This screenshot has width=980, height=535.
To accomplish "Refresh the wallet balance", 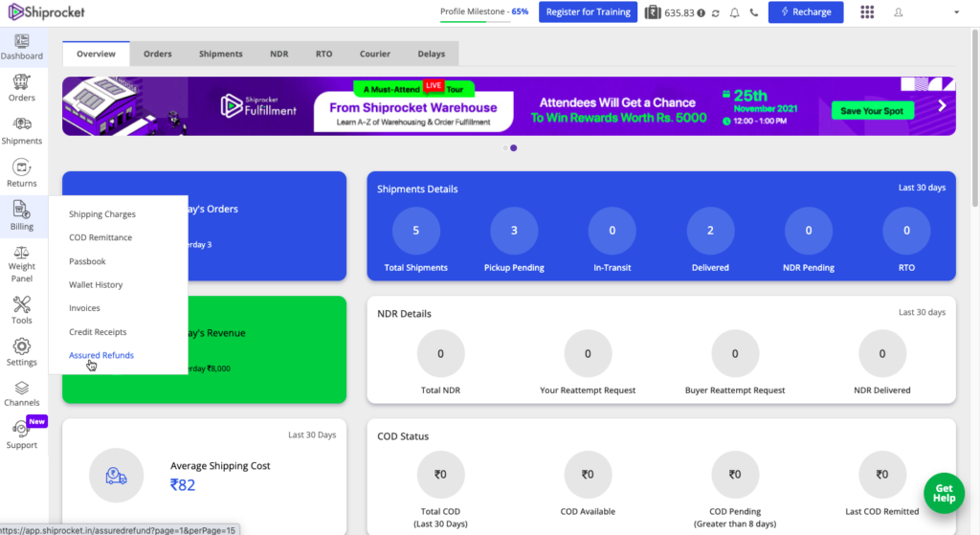I will pyautogui.click(x=716, y=13).
